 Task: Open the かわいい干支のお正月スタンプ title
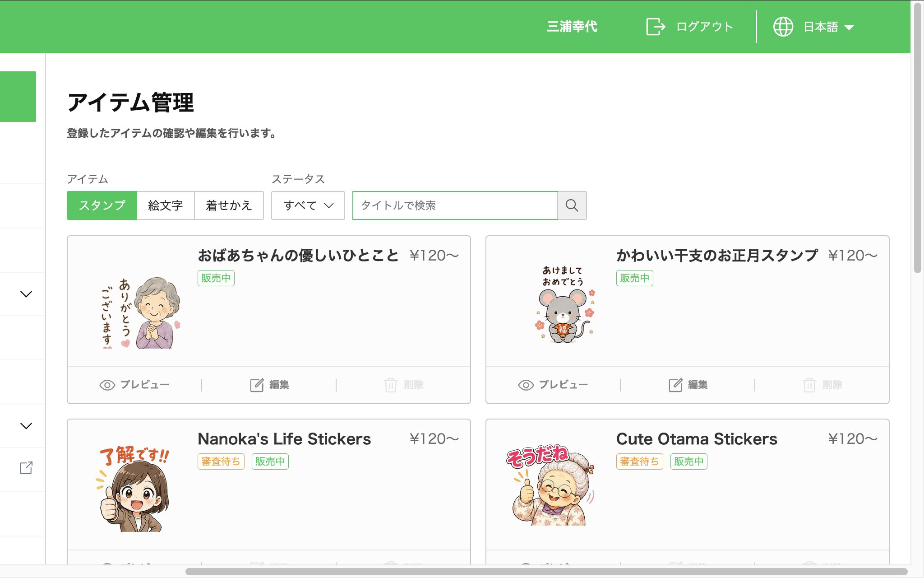[717, 256]
